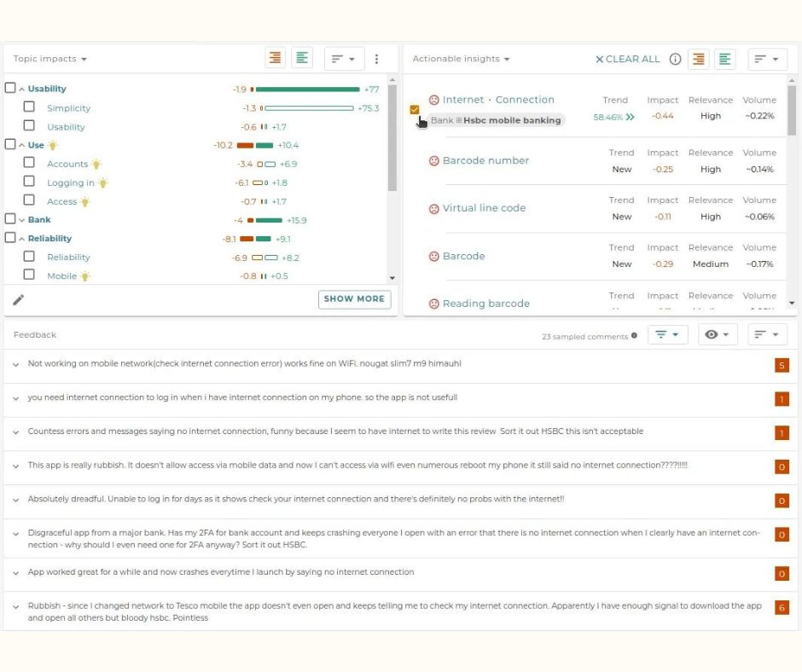The width and height of the screenshot is (802, 672).
Task: Select orange right-aligned view in Topic impacts
Action: click(x=275, y=58)
